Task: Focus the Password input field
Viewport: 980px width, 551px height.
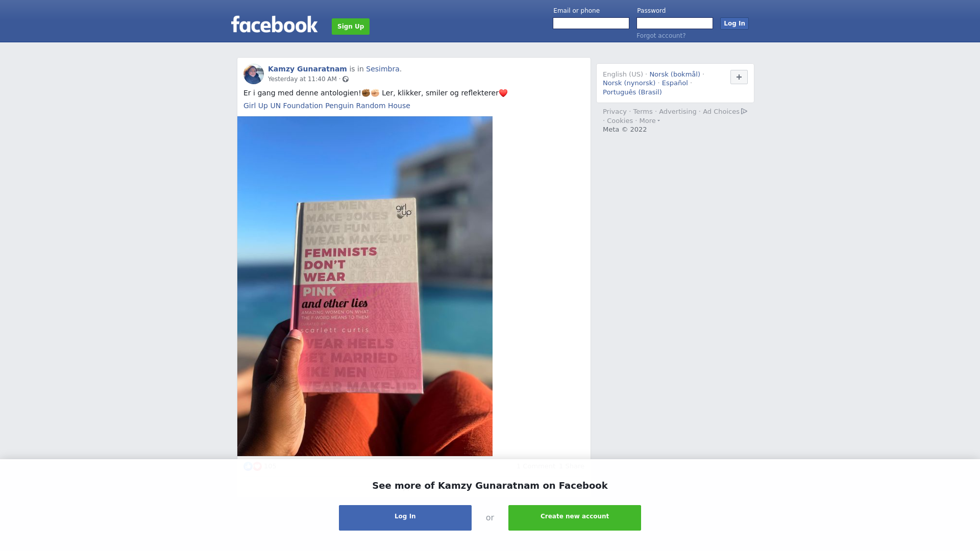Action: pyautogui.click(x=675, y=23)
